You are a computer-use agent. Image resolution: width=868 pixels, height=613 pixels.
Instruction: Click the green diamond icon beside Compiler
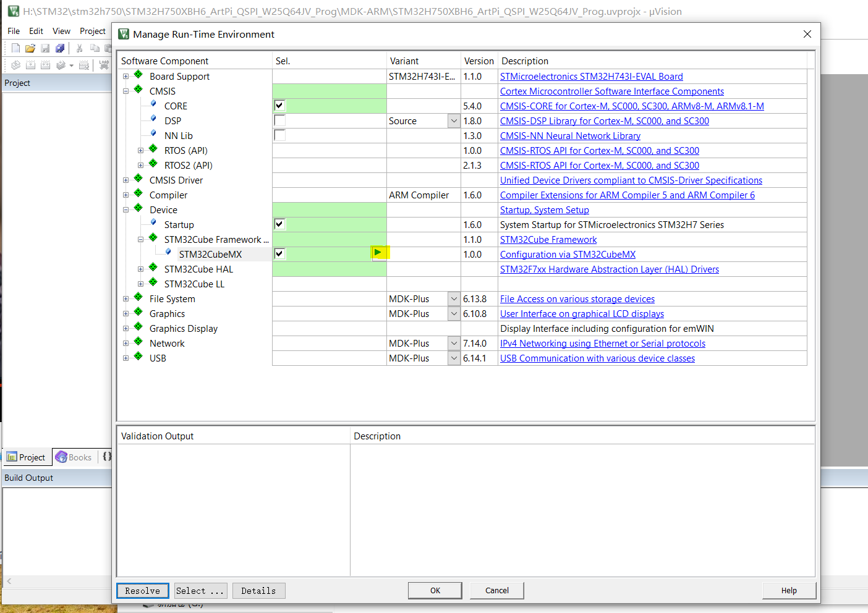pyautogui.click(x=138, y=193)
